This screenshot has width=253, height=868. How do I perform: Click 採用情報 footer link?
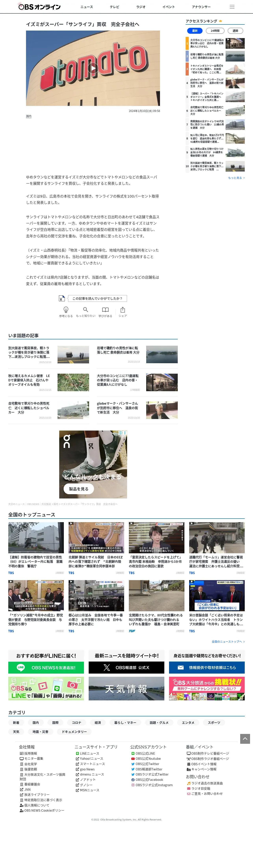[28, 753]
